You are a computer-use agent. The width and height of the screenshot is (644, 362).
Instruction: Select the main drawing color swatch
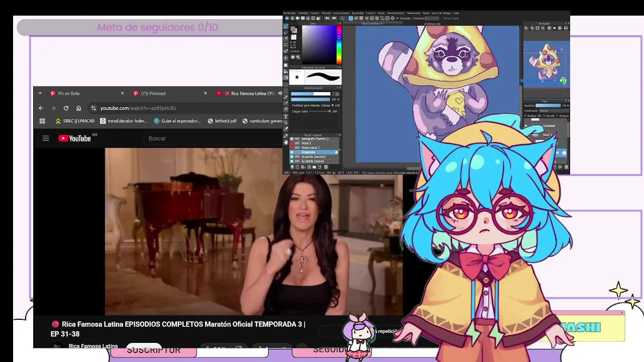(x=293, y=29)
